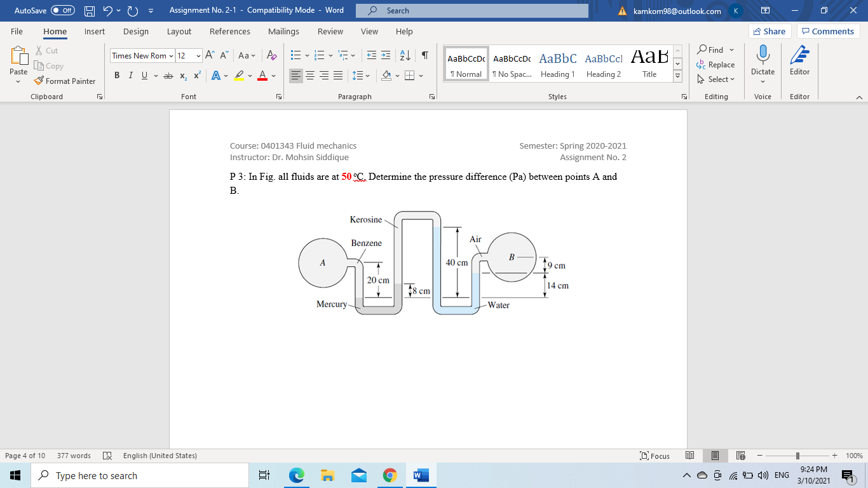The height and width of the screenshot is (488, 868).
Task: Apply yellow text highlight
Action: point(238,75)
